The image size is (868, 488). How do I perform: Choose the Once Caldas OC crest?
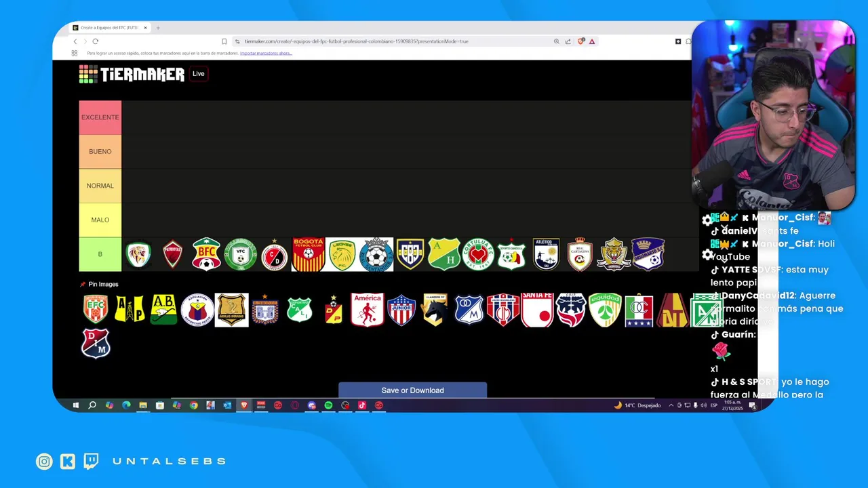point(639,310)
